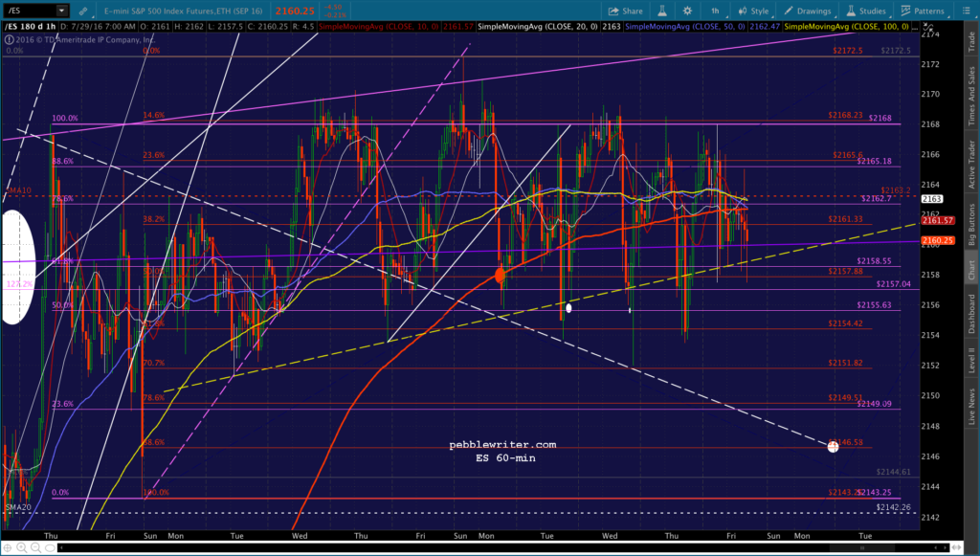Image resolution: width=980 pixels, height=556 pixels.
Task: Open the Style menu
Action: (x=754, y=11)
